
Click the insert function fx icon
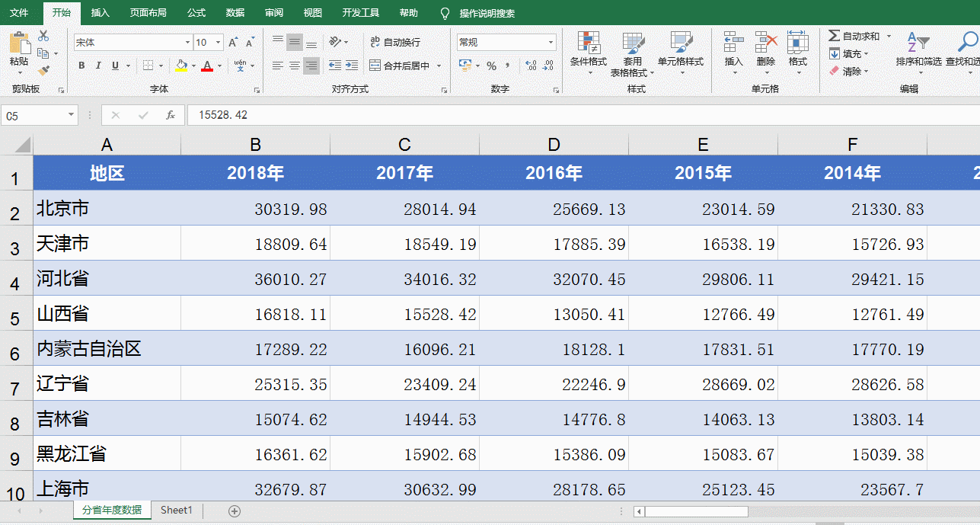coord(171,115)
